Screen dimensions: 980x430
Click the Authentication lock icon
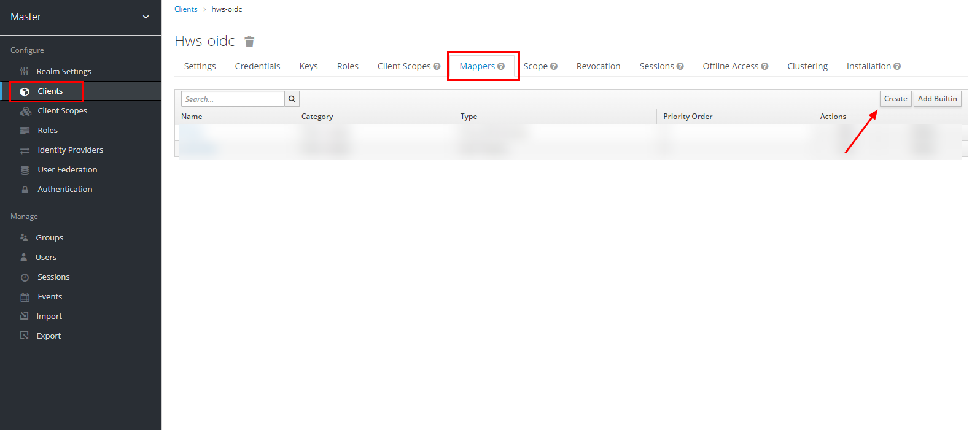pyautogui.click(x=25, y=190)
